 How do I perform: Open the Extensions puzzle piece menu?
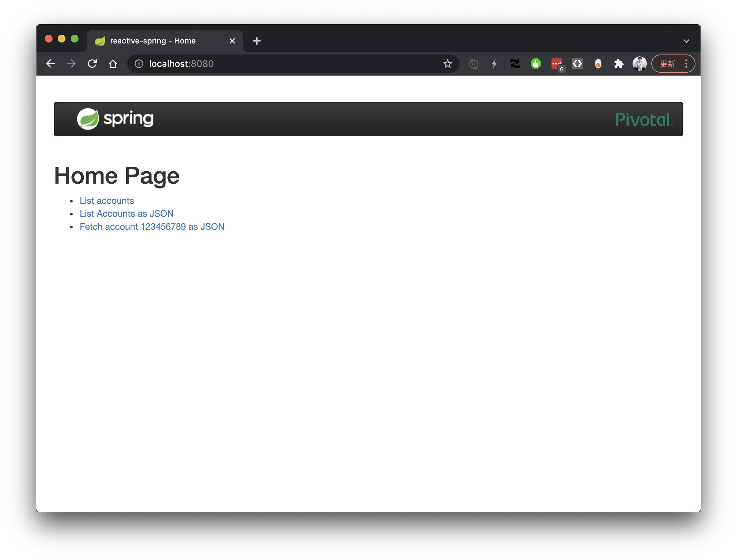point(618,64)
